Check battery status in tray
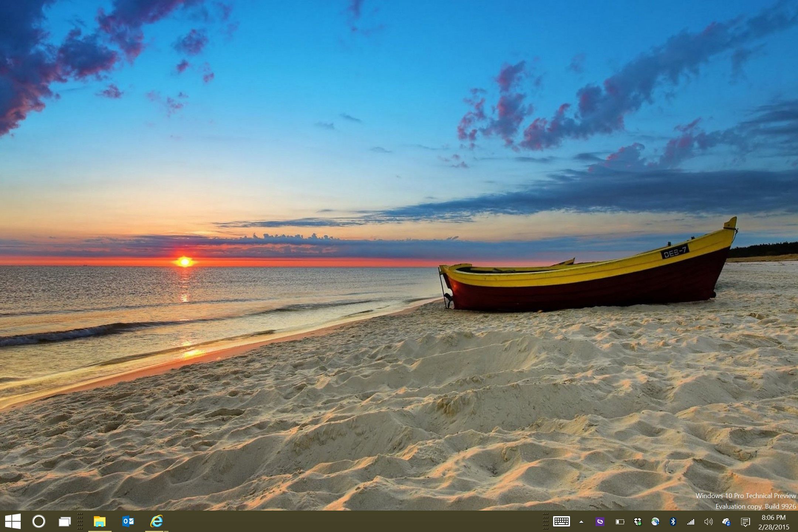 coord(620,522)
